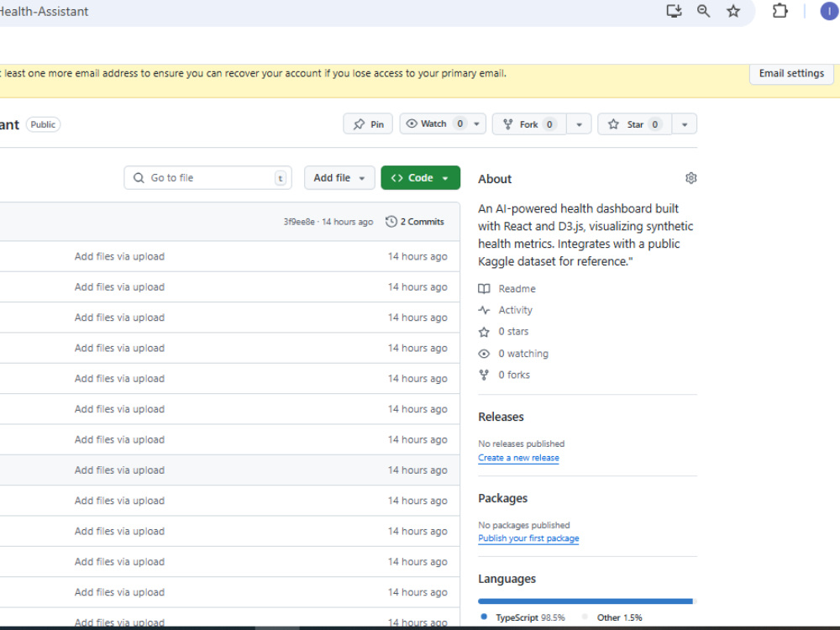This screenshot has height=630, width=840.
Task: Focus the Go to file search field
Action: click(x=207, y=178)
